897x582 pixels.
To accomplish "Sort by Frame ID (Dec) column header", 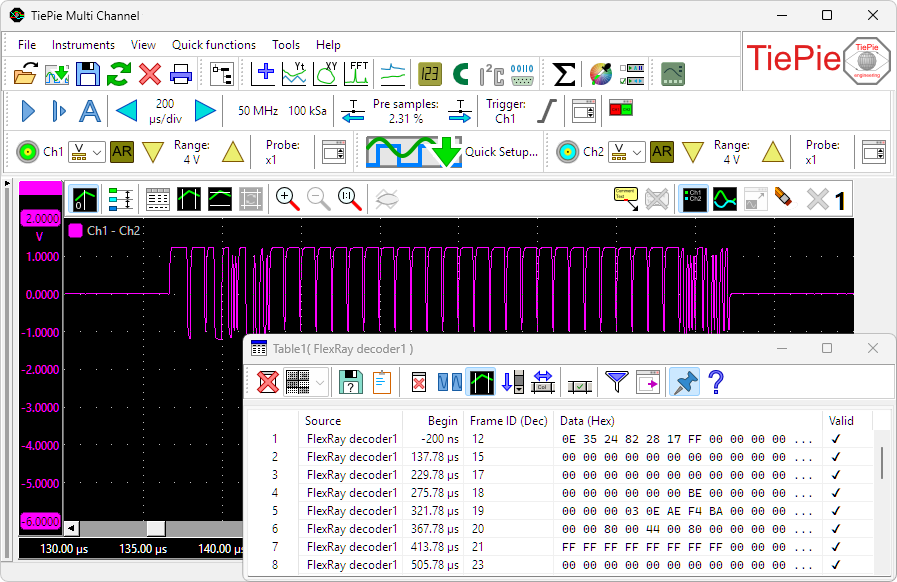I will click(508, 421).
